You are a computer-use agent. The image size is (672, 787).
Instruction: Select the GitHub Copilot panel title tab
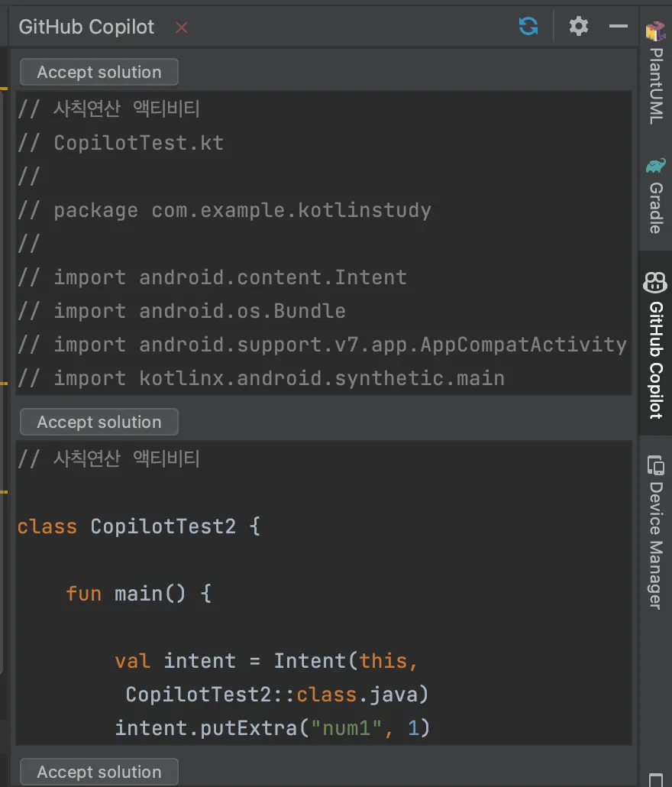coord(86,27)
